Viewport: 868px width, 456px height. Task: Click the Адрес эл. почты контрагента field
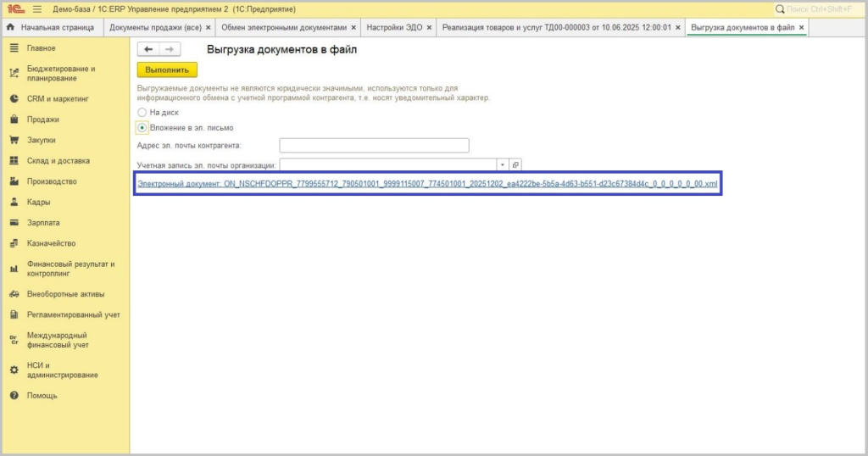click(374, 145)
